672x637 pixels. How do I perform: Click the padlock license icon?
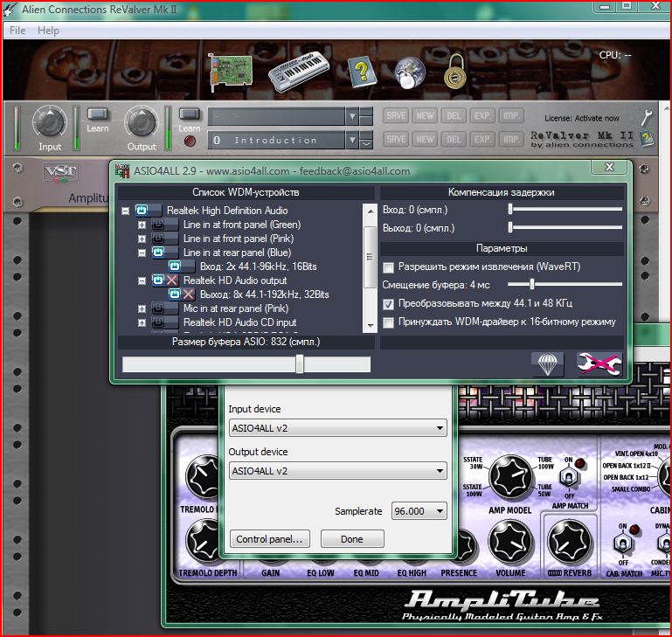point(454,71)
